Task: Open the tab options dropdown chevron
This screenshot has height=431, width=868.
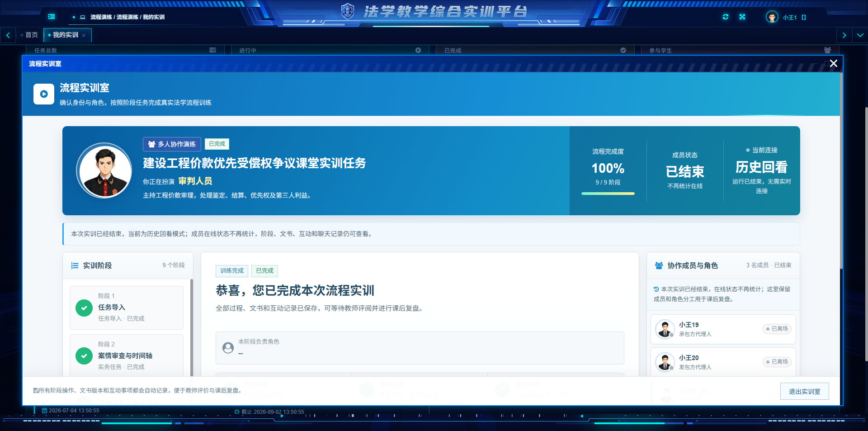Action: click(x=860, y=35)
